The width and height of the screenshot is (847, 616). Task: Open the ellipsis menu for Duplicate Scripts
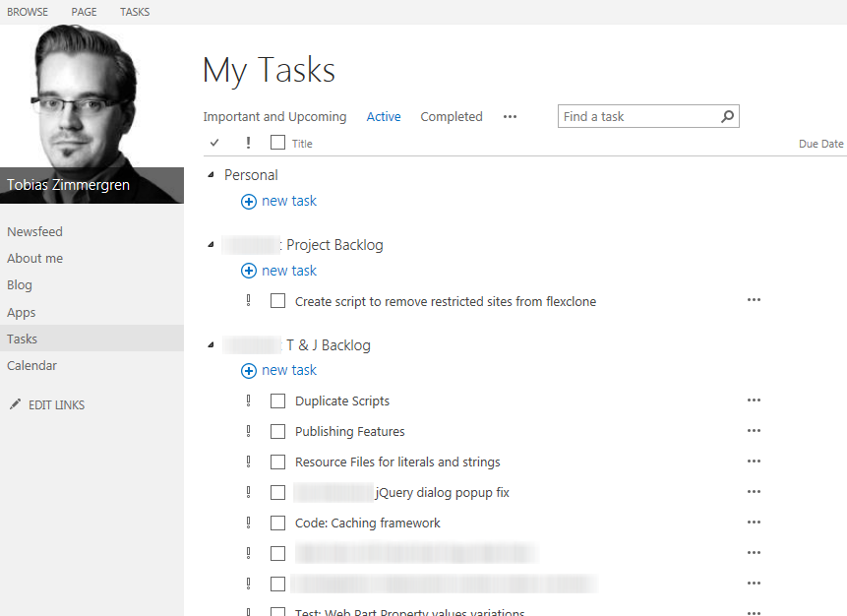click(754, 400)
